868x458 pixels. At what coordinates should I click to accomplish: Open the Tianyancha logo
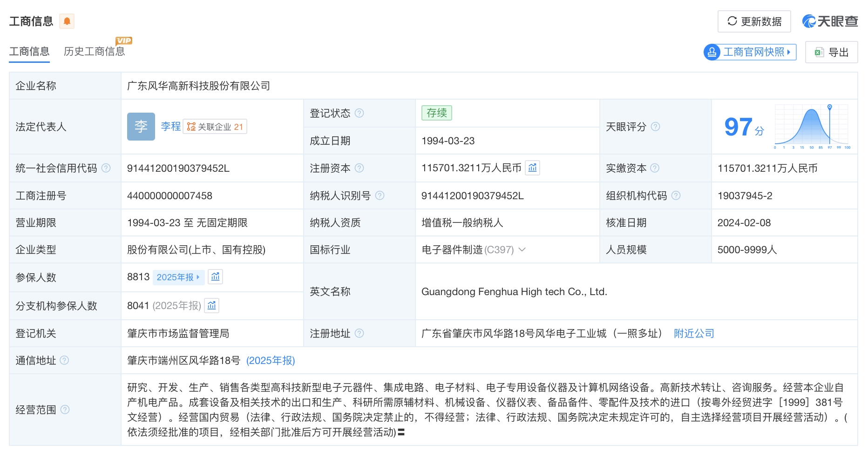tap(830, 21)
